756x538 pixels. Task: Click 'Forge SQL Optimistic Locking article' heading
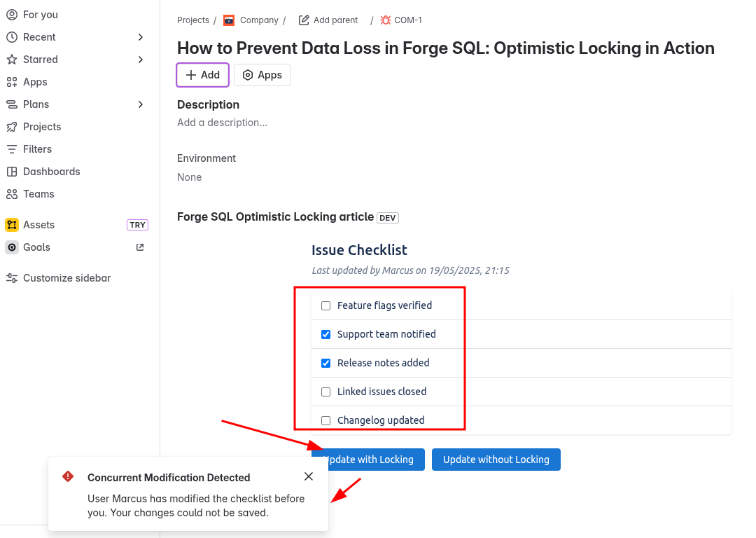pyautogui.click(x=275, y=216)
